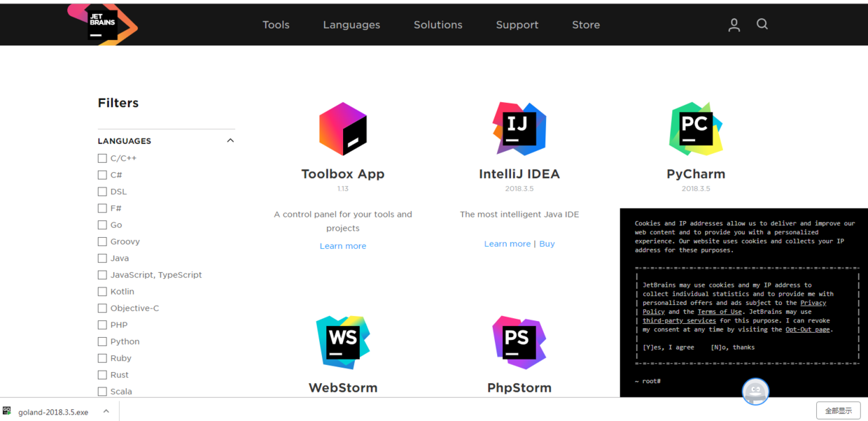
Task: Open the third-party services link
Action: (679, 320)
